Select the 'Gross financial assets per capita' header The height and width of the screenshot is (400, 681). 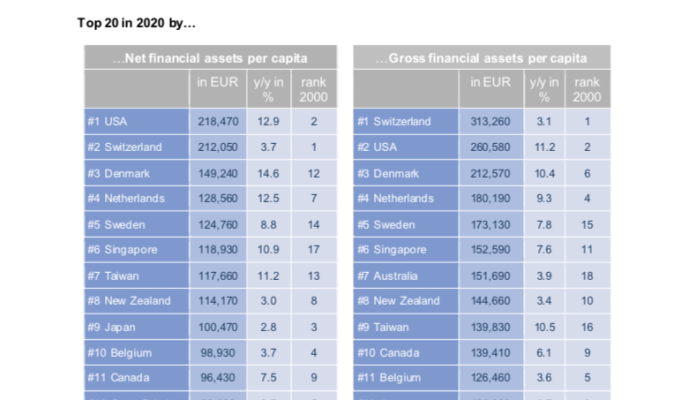tap(482, 58)
